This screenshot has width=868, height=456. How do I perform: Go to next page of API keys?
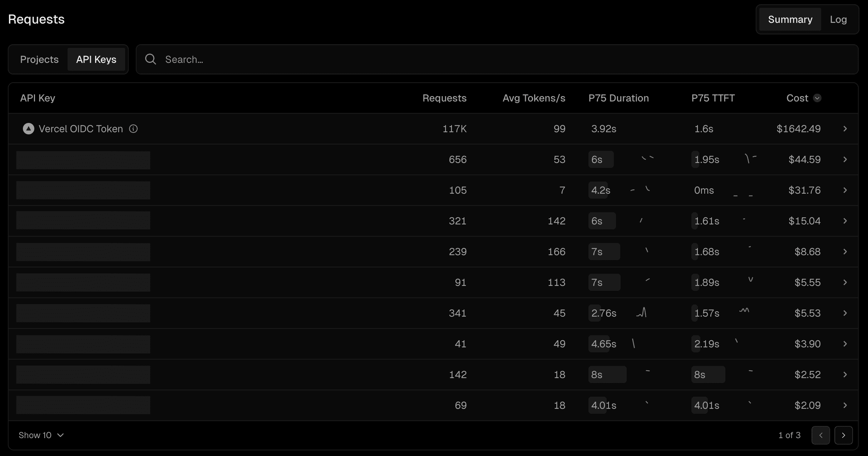pos(843,435)
